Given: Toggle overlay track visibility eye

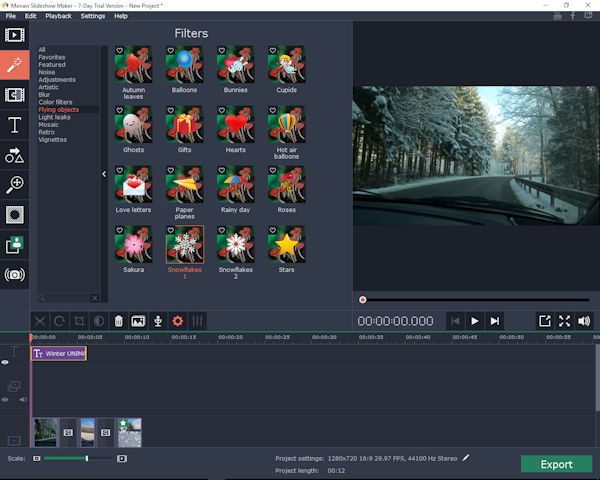Looking at the screenshot, I should coord(5,400).
